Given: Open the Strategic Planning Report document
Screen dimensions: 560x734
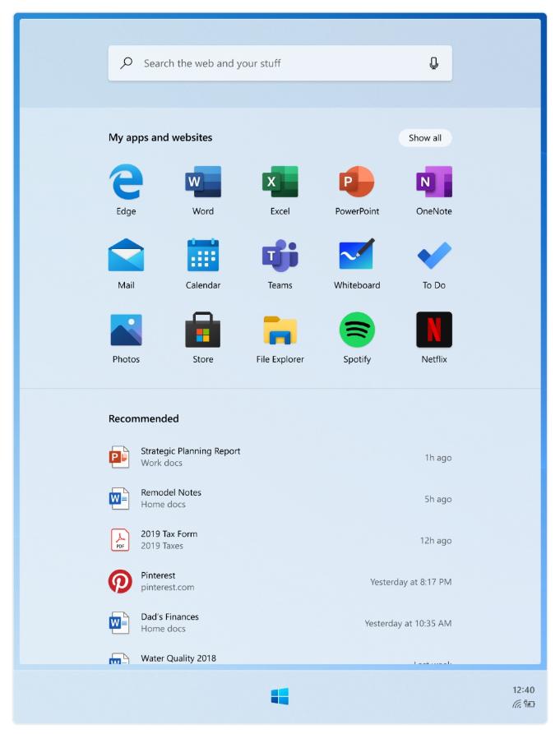Looking at the screenshot, I should click(x=280, y=457).
